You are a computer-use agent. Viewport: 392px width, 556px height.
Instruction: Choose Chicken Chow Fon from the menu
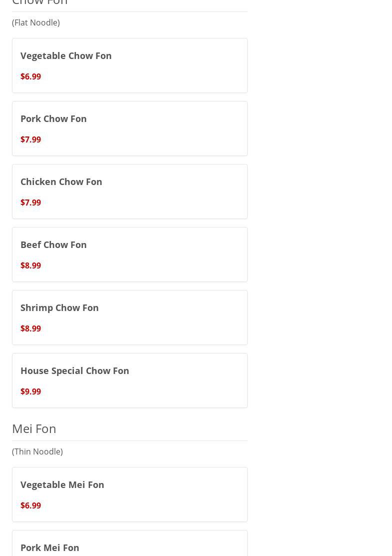click(x=61, y=181)
